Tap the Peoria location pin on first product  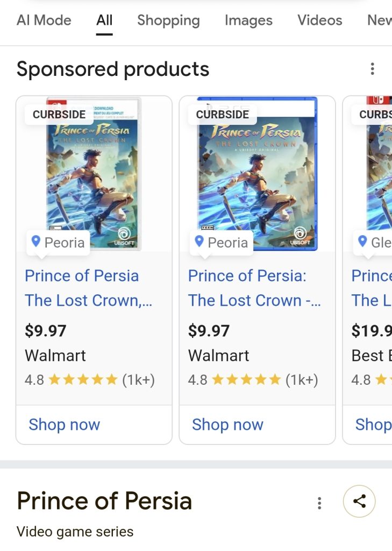(36, 242)
